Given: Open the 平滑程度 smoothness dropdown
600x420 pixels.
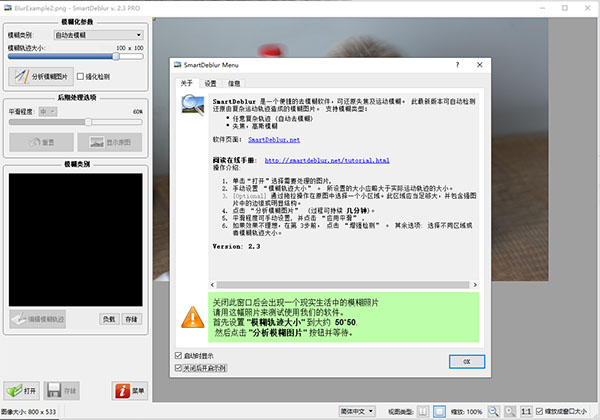Looking at the screenshot, I should click(48, 112).
